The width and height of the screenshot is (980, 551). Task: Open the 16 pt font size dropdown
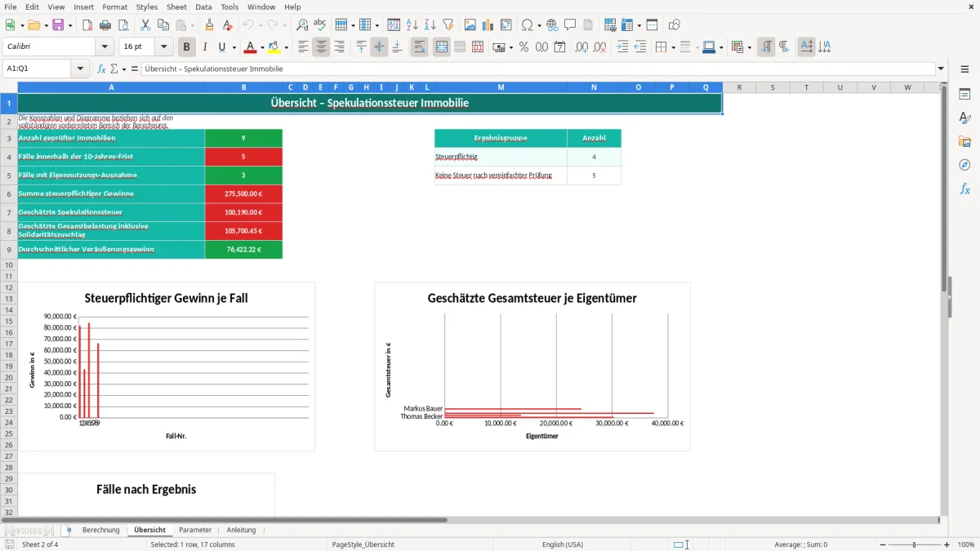click(163, 47)
